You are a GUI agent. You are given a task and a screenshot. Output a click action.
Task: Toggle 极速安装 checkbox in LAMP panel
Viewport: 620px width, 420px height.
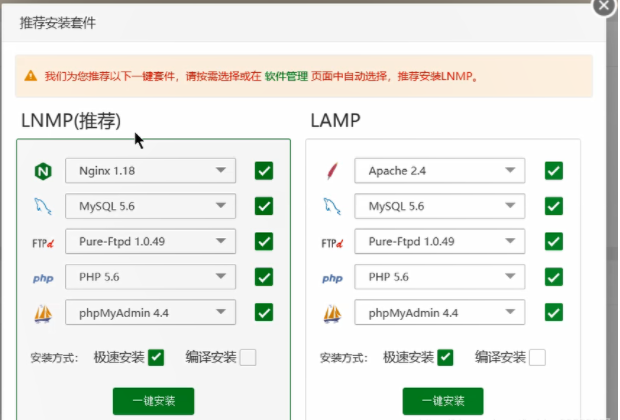click(x=447, y=357)
